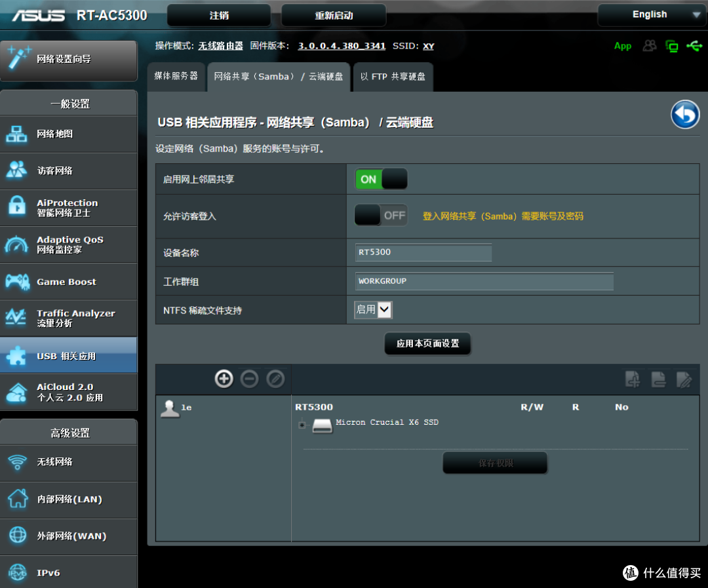
Task: Click the blue back arrow button
Action: [685, 115]
